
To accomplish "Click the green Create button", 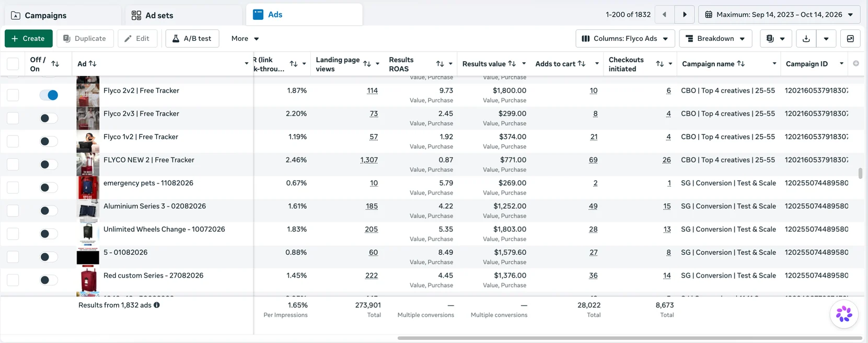I will [x=29, y=38].
